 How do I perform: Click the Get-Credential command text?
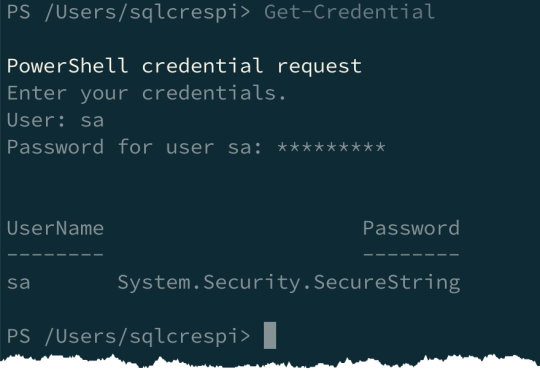350,11
